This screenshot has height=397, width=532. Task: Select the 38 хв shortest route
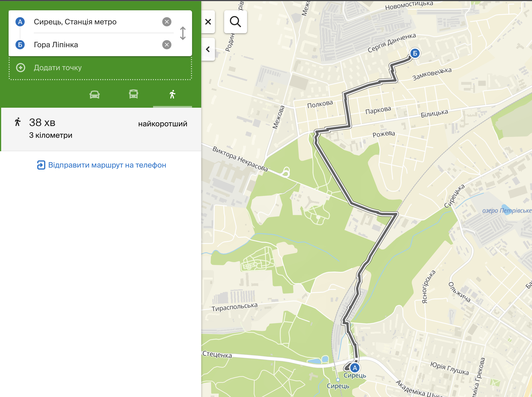click(x=101, y=129)
